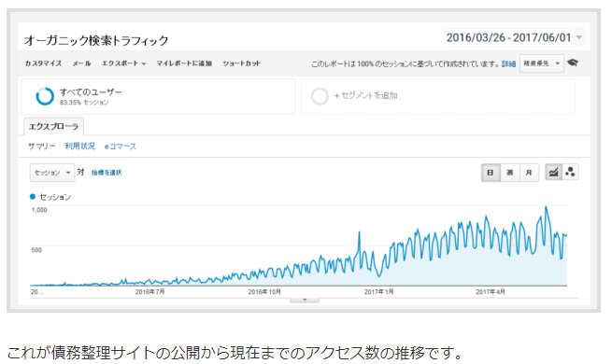Click the chart's highest peak in May 2017
Image resolution: width=612 pixels, height=364 pixels.
[x=546, y=207]
